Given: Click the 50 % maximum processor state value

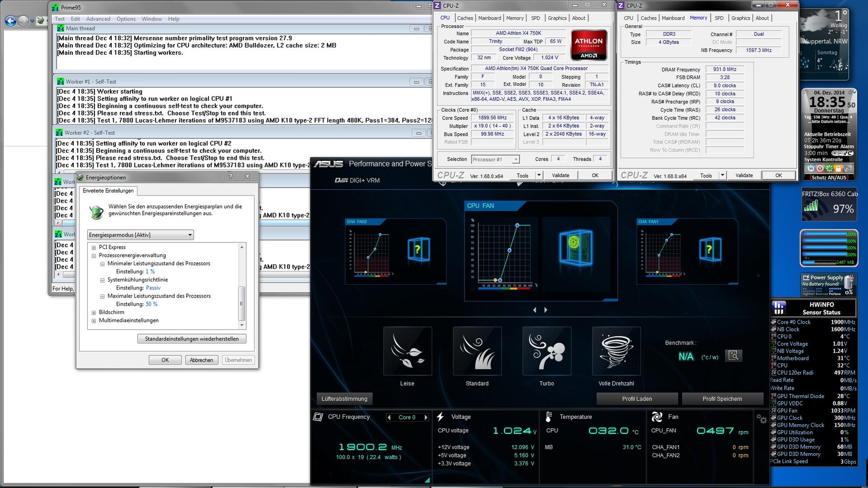Looking at the screenshot, I should point(152,304).
